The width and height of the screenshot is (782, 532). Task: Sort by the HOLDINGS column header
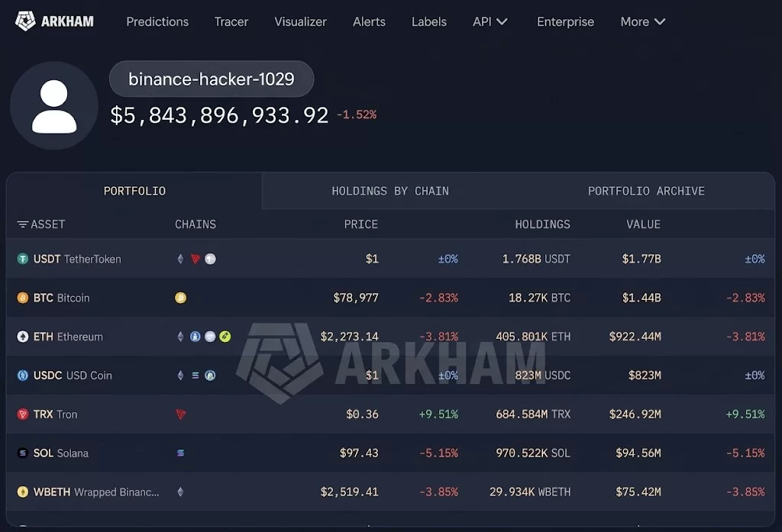pyautogui.click(x=542, y=224)
